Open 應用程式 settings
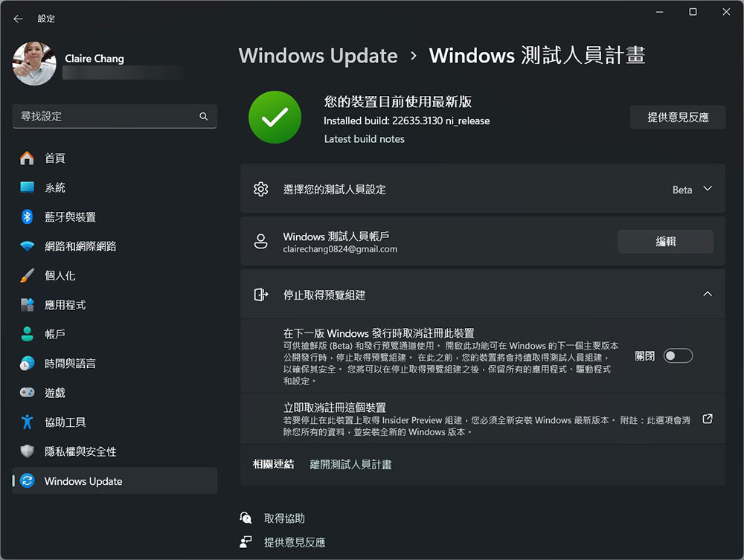Screen dimensions: 744x560 (x=115, y=305)
